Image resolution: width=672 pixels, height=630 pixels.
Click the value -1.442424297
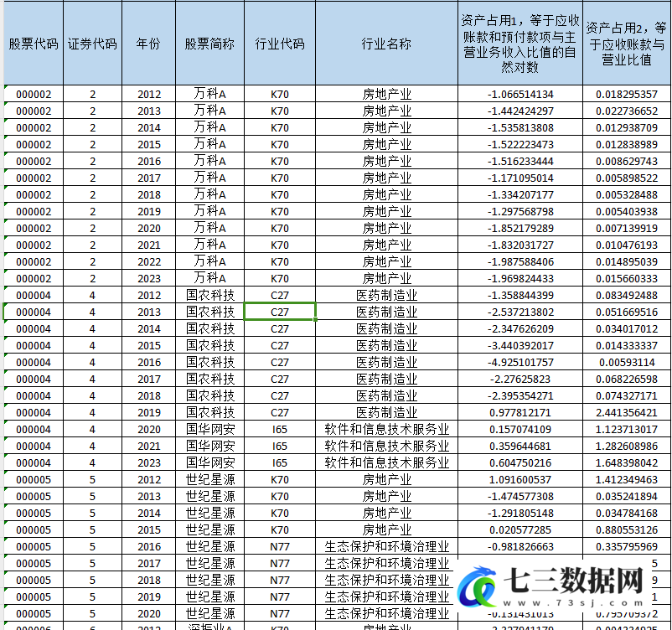point(520,111)
